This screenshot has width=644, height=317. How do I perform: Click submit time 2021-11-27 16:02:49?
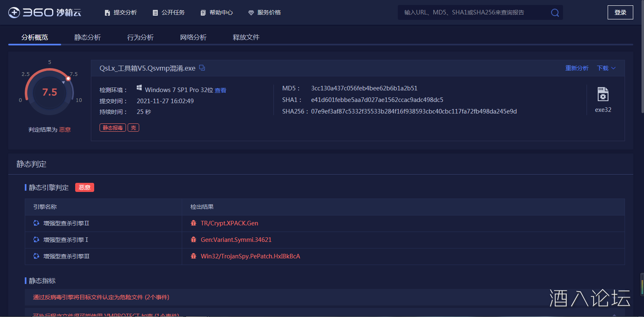(165, 101)
